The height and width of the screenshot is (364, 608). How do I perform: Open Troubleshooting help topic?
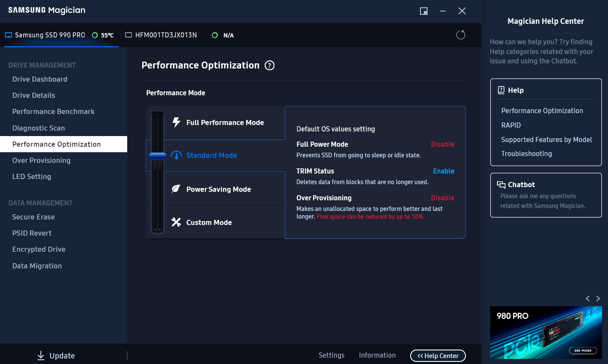(526, 154)
